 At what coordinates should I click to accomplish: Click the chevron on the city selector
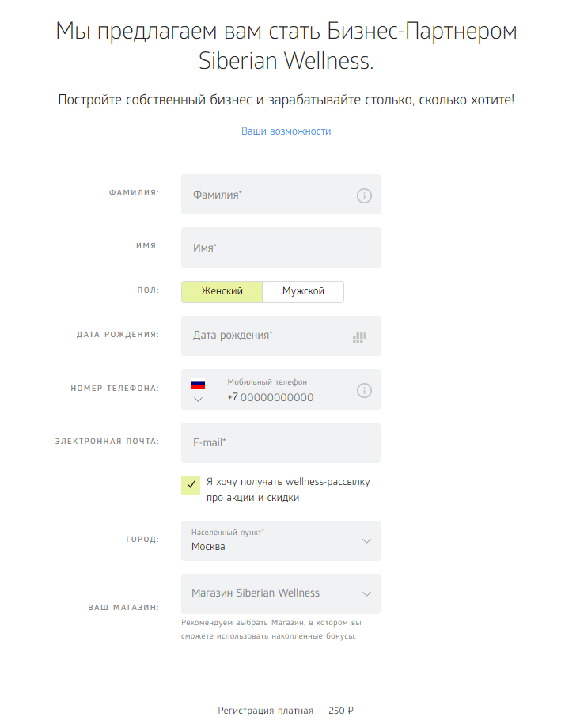tap(366, 540)
